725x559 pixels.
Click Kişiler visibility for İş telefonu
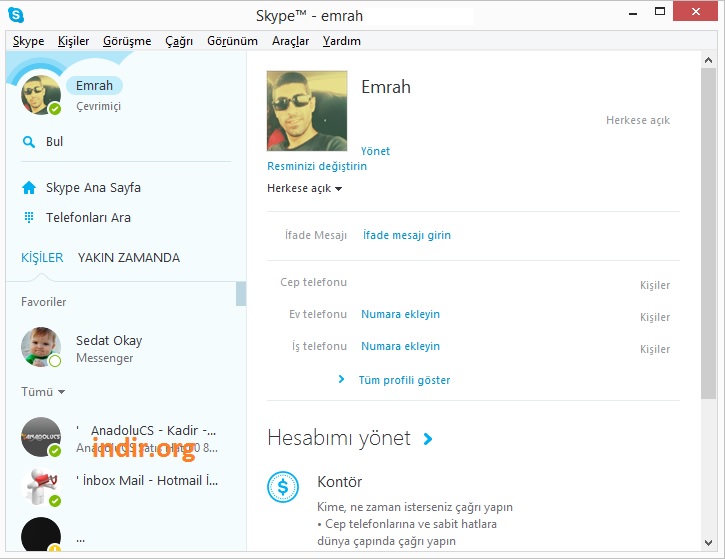point(655,349)
